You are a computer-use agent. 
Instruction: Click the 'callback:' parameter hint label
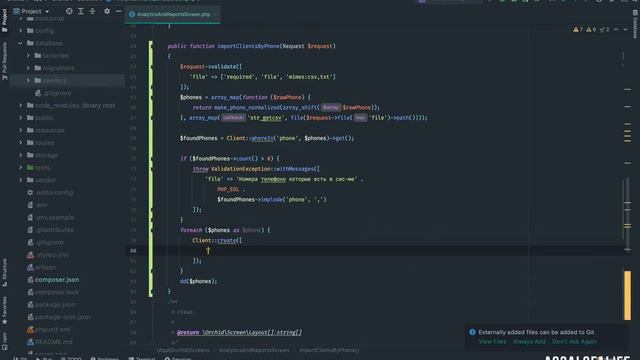pyautogui.click(x=233, y=118)
